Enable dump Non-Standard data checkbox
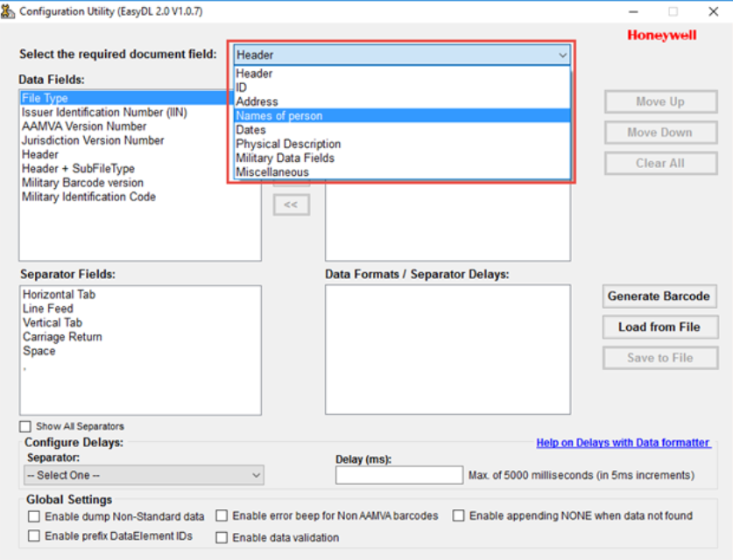This screenshot has height=560, width=733. click(34, 516)
